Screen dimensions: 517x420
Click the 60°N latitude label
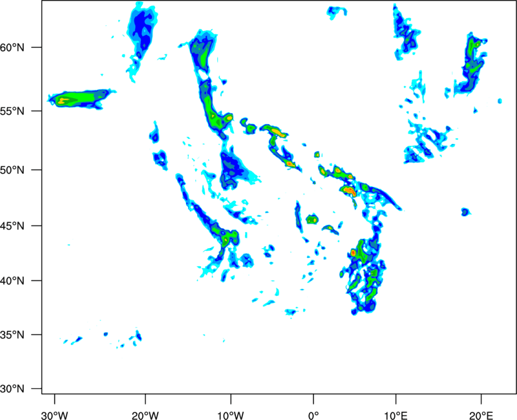(x=12, y=47)
